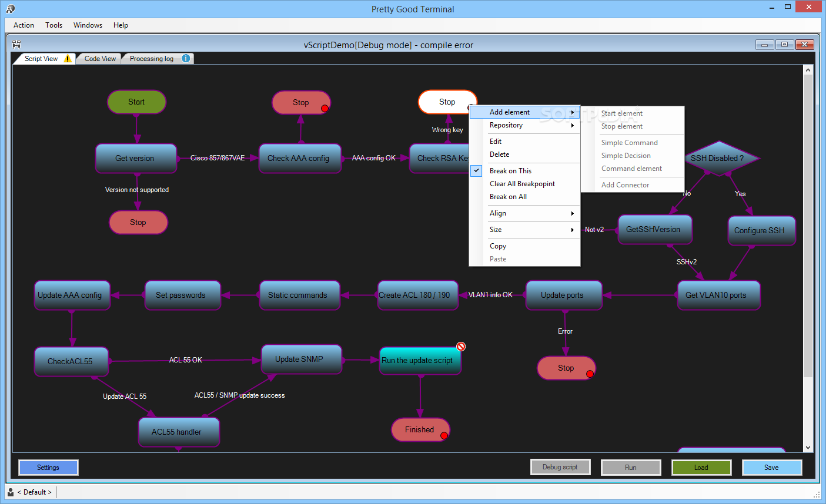Click the Load button
826x504 pixels.
click(701, 468)
